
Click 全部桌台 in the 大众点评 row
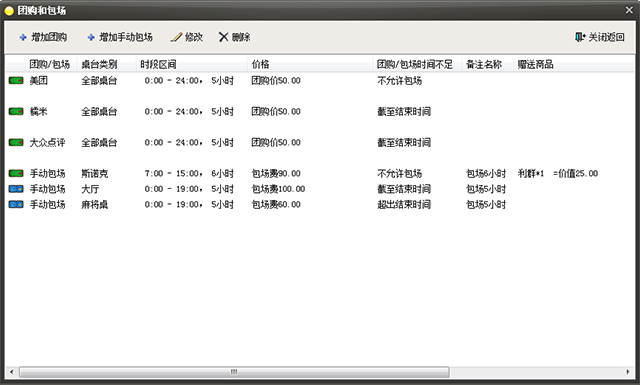pos(99,143)
